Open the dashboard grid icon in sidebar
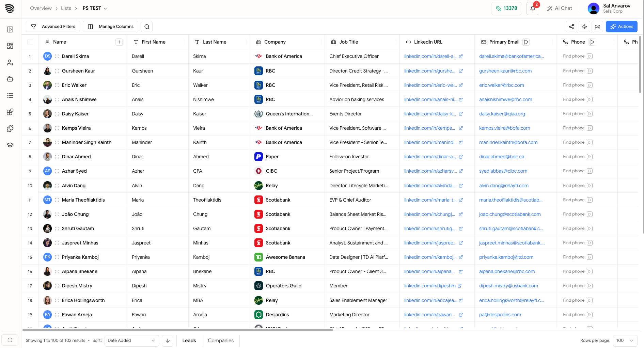 10,46
